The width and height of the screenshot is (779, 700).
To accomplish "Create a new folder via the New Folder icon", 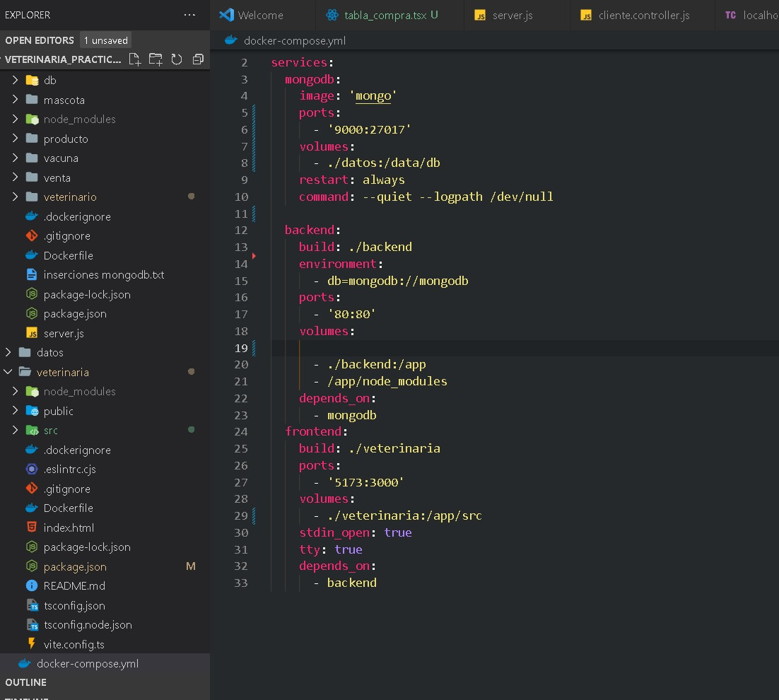I will click(x=156, y=59).
